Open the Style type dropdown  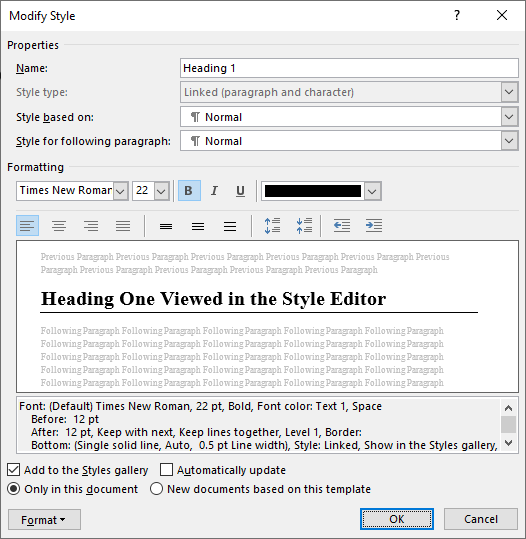click(509, 92)
